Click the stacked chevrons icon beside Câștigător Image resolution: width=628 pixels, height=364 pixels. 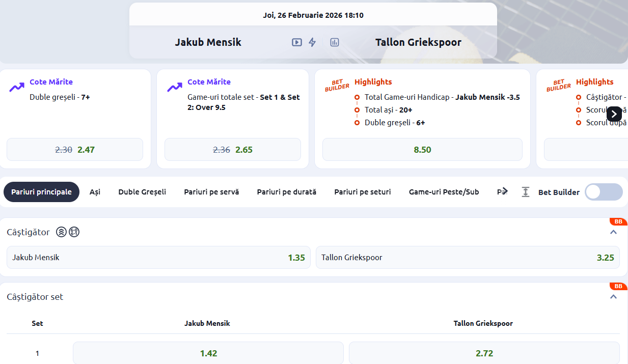coord(61,232)
